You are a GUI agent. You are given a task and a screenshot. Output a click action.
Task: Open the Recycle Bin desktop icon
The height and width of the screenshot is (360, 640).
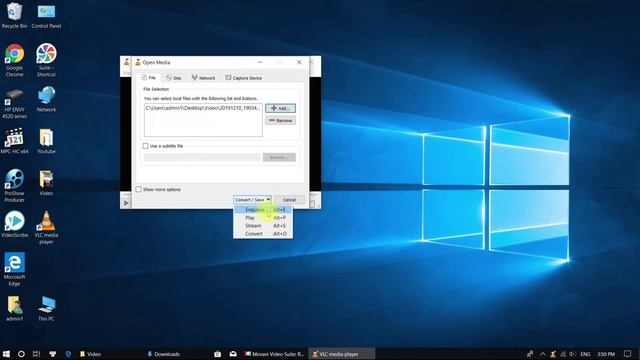pos(14,15)
